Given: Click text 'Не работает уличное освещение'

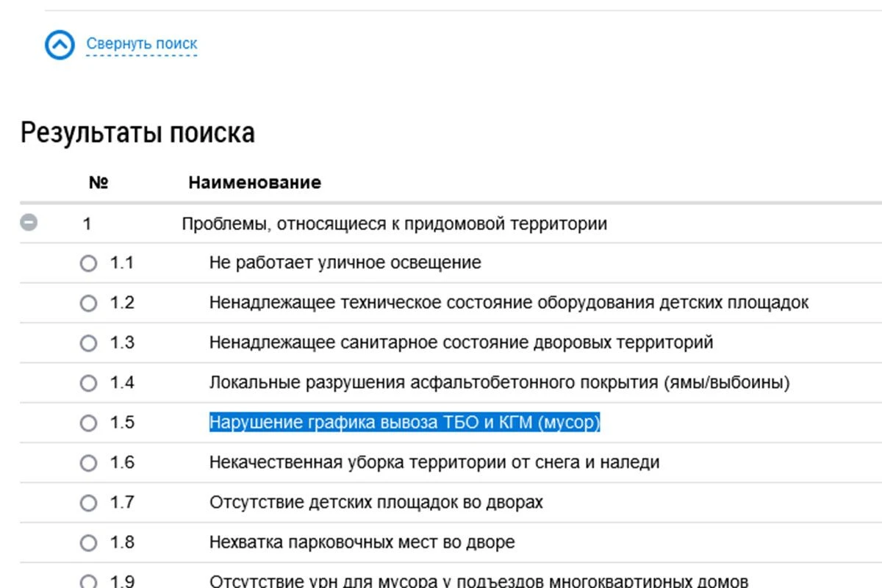Looking at the screenshot, I should 345,262.
